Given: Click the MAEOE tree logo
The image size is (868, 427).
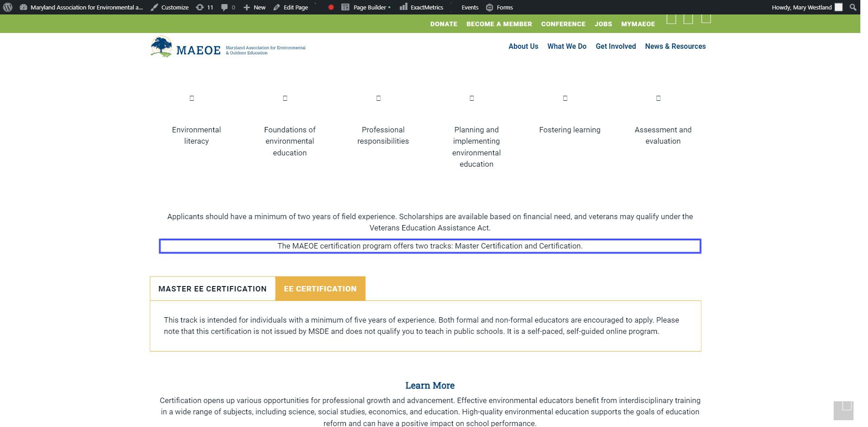Looking at the screenshot, I should click(x=161, y=47).
